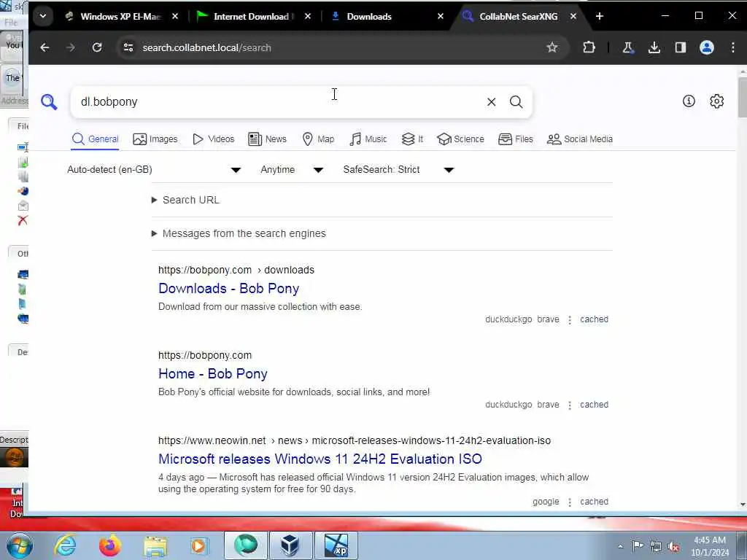Select the Social Media search category

click(x=580, y=139)
